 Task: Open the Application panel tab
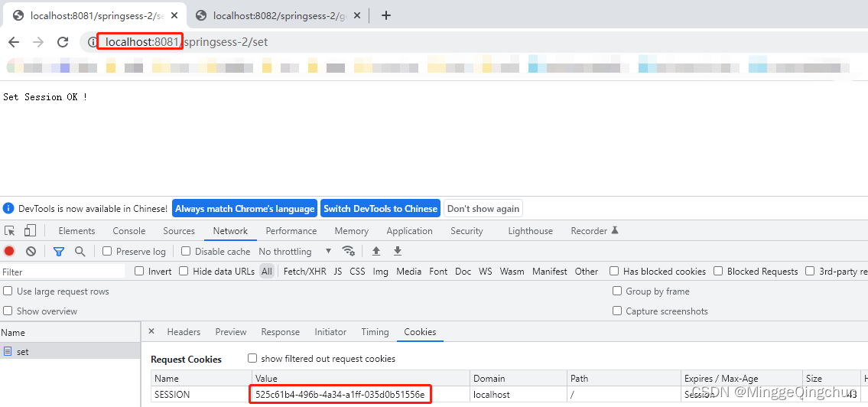click(410, 231)
